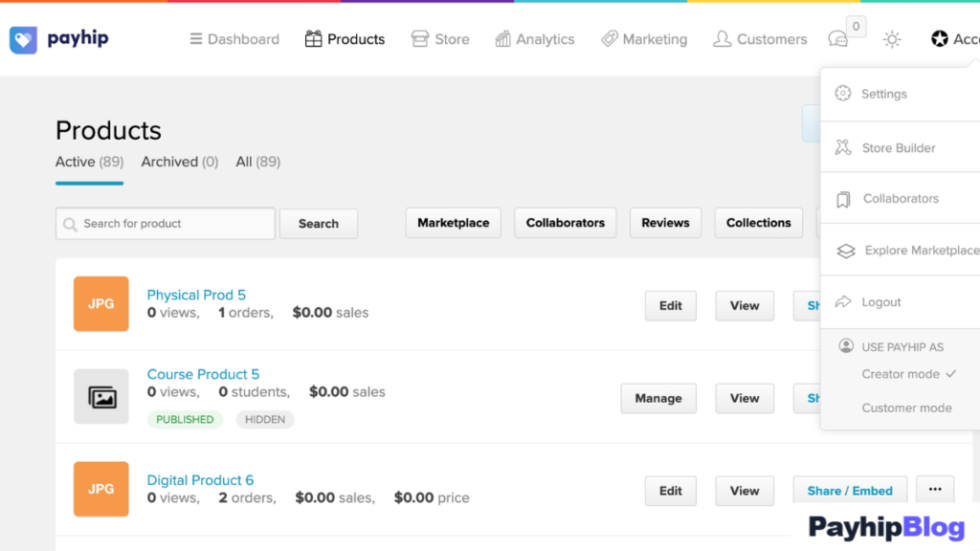The image size is (980, 551).
Task: Open the Account star icon menu
Action: click(940, 39)
